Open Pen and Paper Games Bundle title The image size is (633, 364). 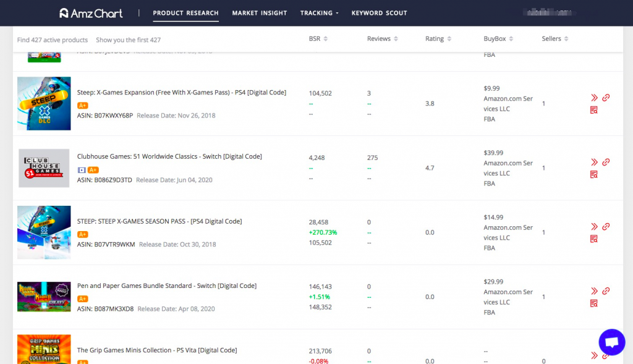click(x=167, y=286)
